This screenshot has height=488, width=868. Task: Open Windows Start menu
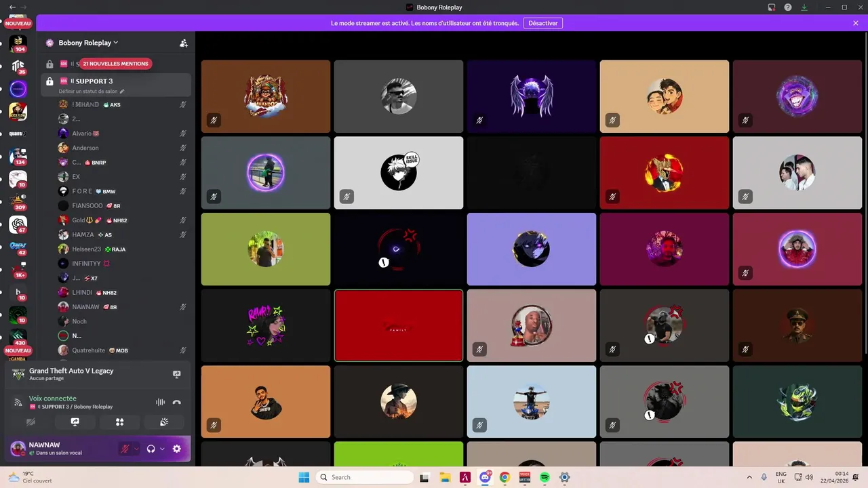(x=304, y=477)
